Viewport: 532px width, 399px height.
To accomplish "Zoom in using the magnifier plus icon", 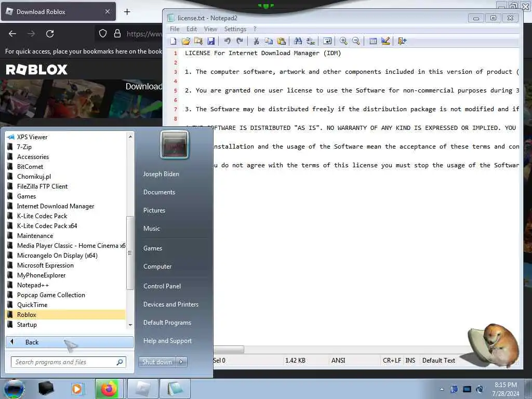I will point(343,41).
